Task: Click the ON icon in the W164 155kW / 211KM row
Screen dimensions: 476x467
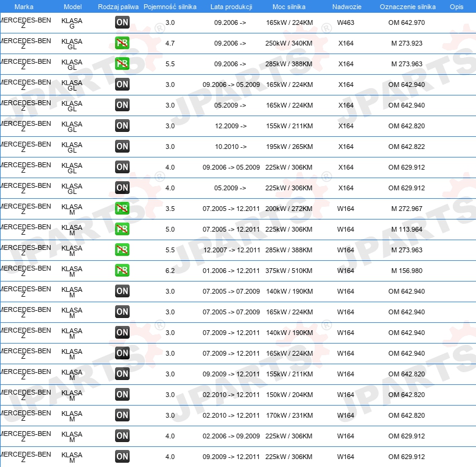Action: coord(122,373)
